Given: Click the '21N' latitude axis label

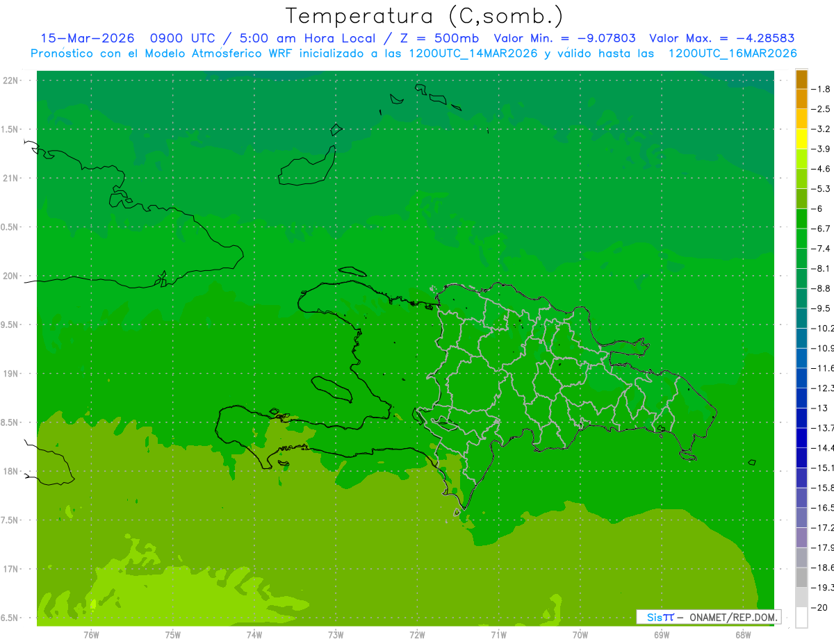Looking at the screenshot, I should (12, 178).
